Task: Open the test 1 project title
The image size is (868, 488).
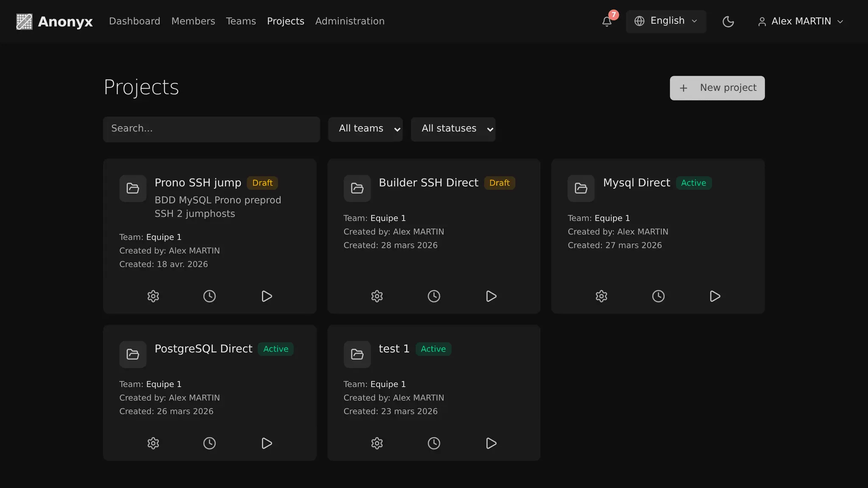Action: pyautogui.click(x=394, y=349)
